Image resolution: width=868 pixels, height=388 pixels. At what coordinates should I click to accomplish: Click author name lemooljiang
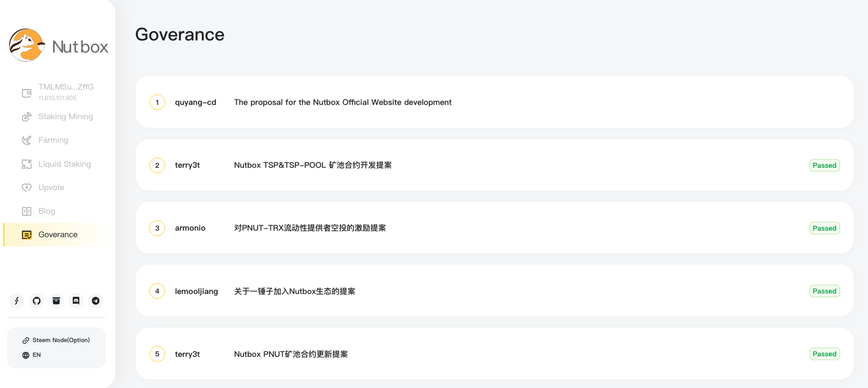tap(196, 291)
